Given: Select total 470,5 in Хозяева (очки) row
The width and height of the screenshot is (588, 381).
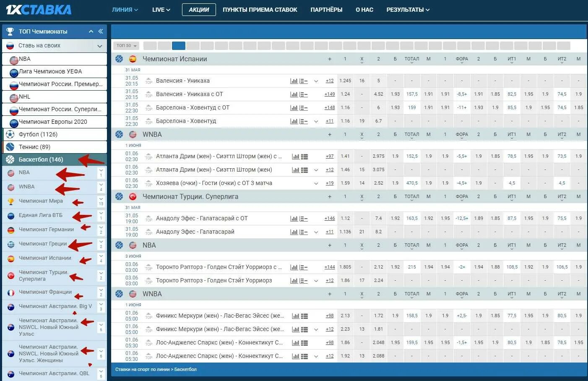Looking at the screenshot, I should (x=412, y=183).
